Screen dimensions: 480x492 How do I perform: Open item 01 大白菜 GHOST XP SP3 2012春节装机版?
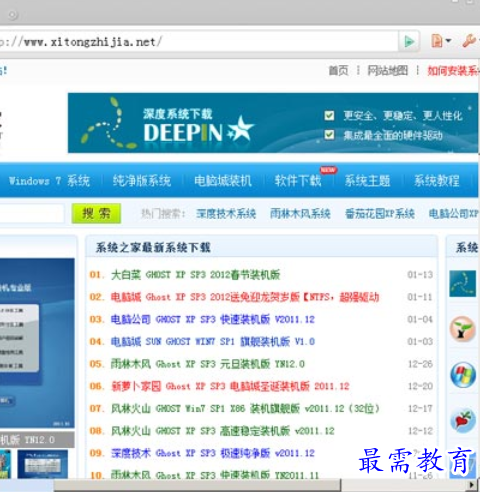(195, 275)
